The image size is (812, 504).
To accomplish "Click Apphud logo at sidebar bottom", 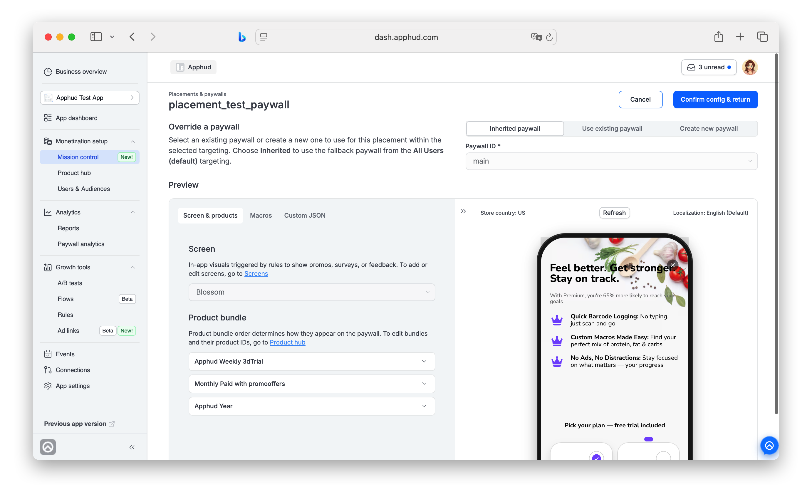I will (x=48, y=447).
